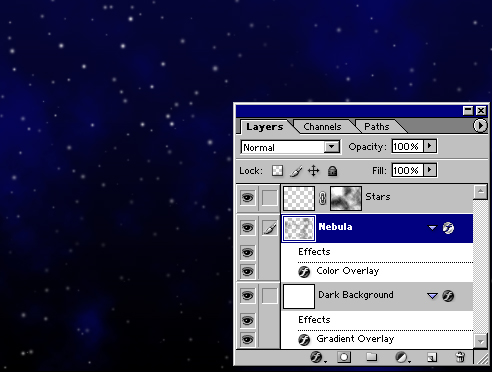Open the add layer style menu at the panel bottom

coord(318,357)
